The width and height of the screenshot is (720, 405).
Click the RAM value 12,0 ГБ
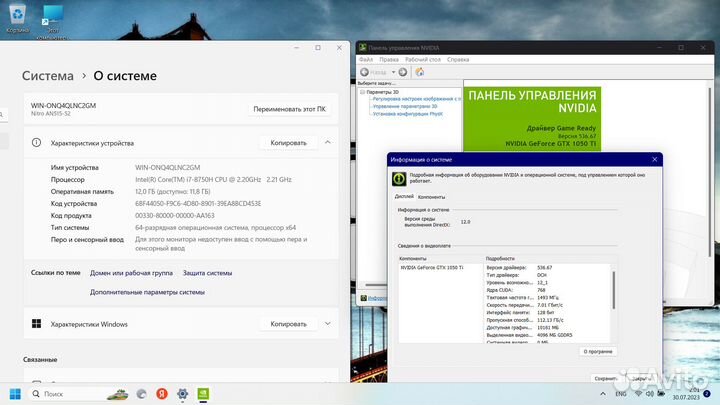click(x=173, y=191)
